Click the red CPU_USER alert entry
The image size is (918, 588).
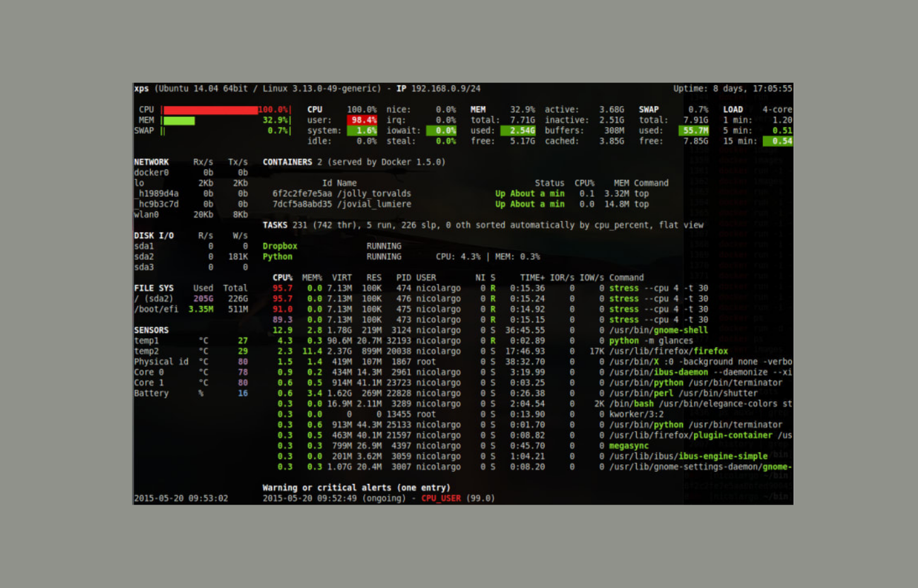(441, 498)
